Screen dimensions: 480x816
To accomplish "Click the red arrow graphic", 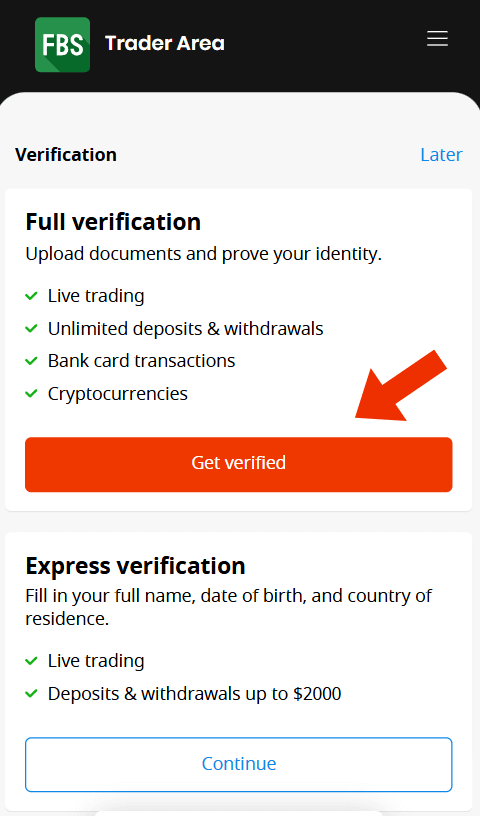I will click(401, 386).
